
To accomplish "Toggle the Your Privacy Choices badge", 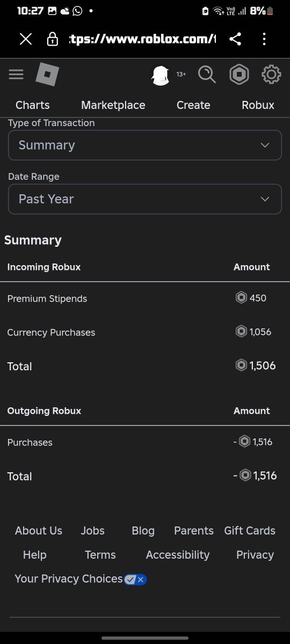I will click(x=135, y=579).
